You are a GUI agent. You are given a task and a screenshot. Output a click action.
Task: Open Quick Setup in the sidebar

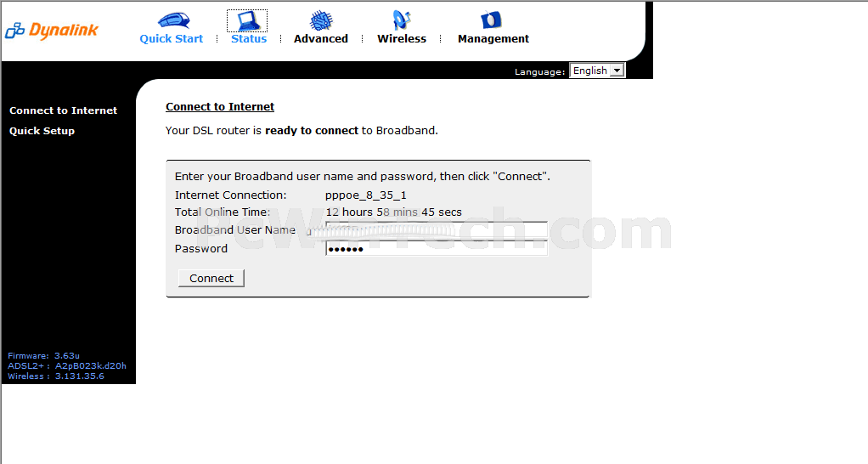(42, 131)
